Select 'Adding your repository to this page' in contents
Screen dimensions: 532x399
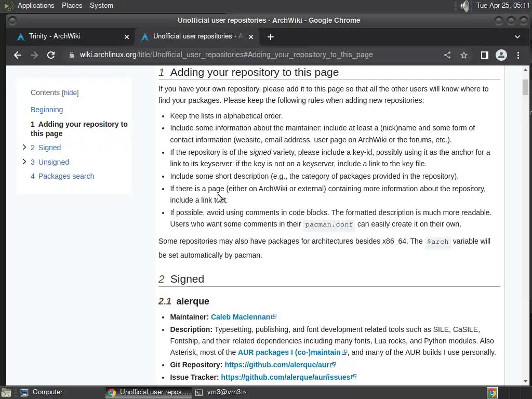coord(79,129)
